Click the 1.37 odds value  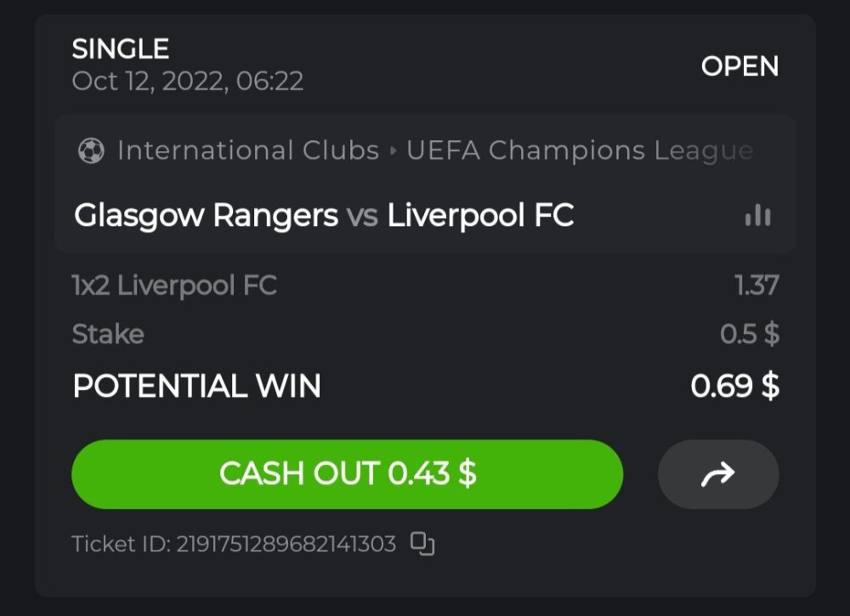point(756,285)
